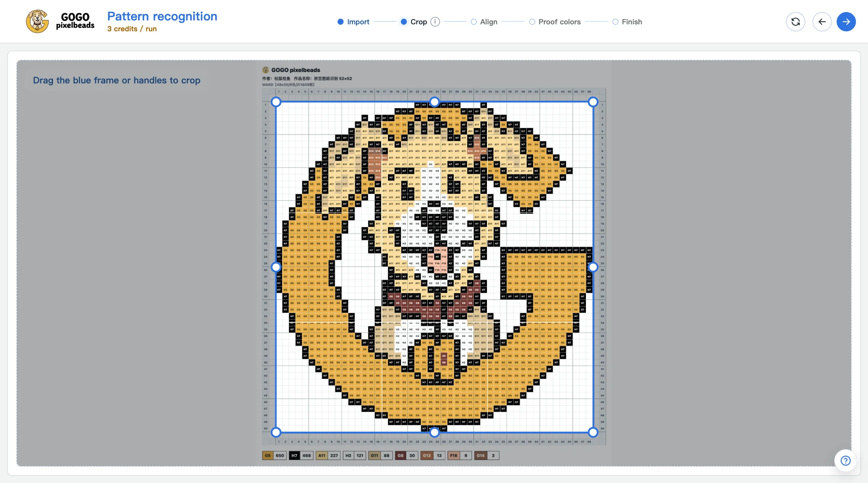This screenshot has height=483, width=868.
Task: Proceed with the blue right arrow button
Action: (x=846, y=22)
